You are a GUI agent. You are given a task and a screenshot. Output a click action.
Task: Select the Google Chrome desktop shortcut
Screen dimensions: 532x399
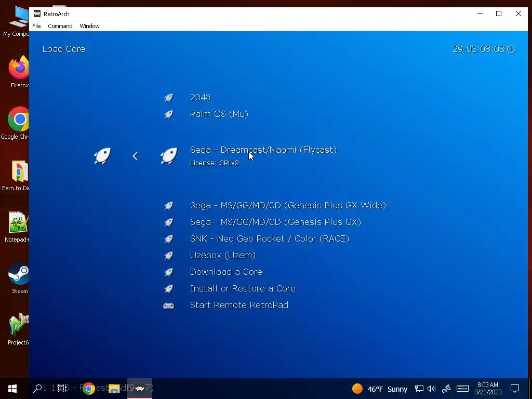point(16,124)
